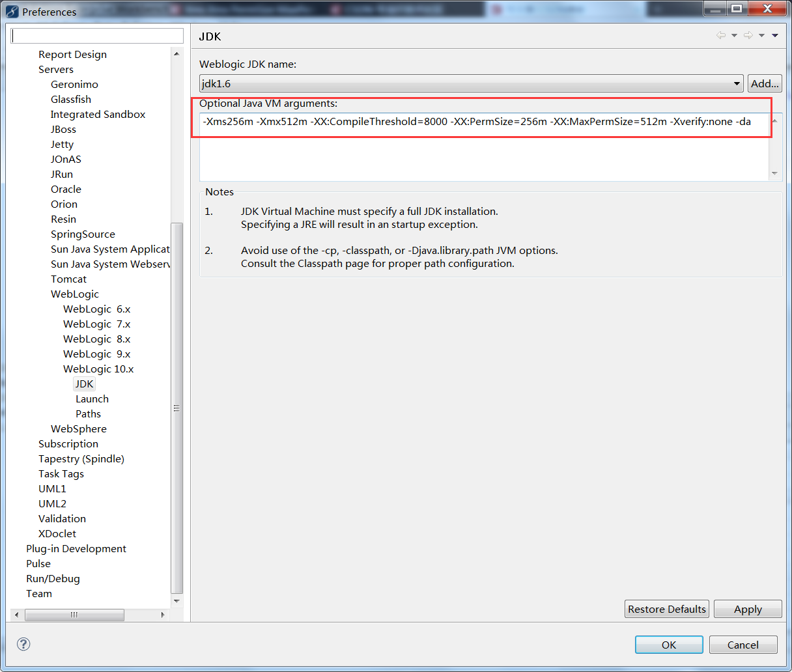Click the tree vertical scrollbar thumb

pyautogui.click(x=177, y=408)
